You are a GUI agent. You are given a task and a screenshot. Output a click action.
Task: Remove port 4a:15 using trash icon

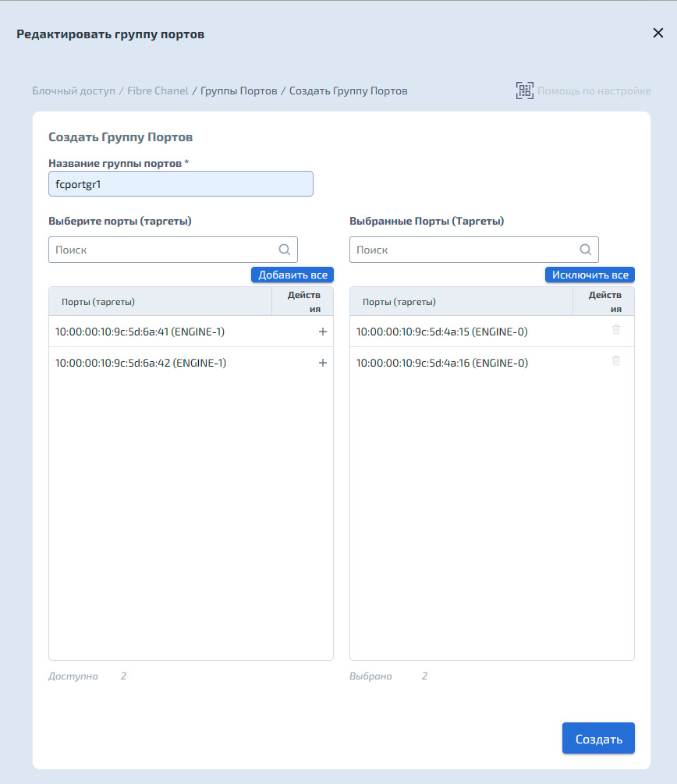coord(616,329)
